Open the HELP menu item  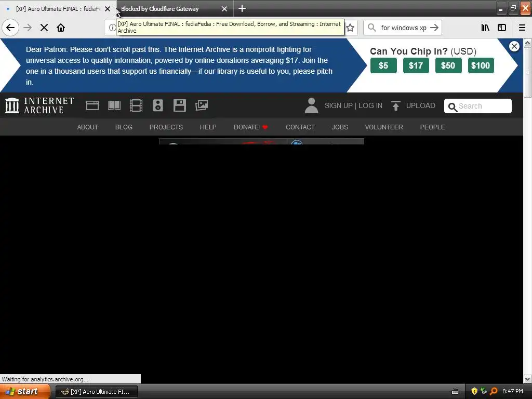point(208,127)
